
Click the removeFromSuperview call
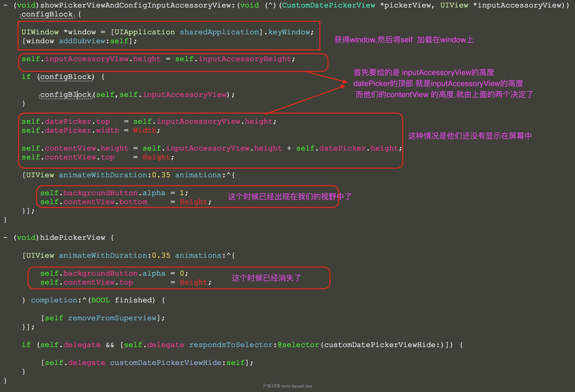tap(112, 318)
